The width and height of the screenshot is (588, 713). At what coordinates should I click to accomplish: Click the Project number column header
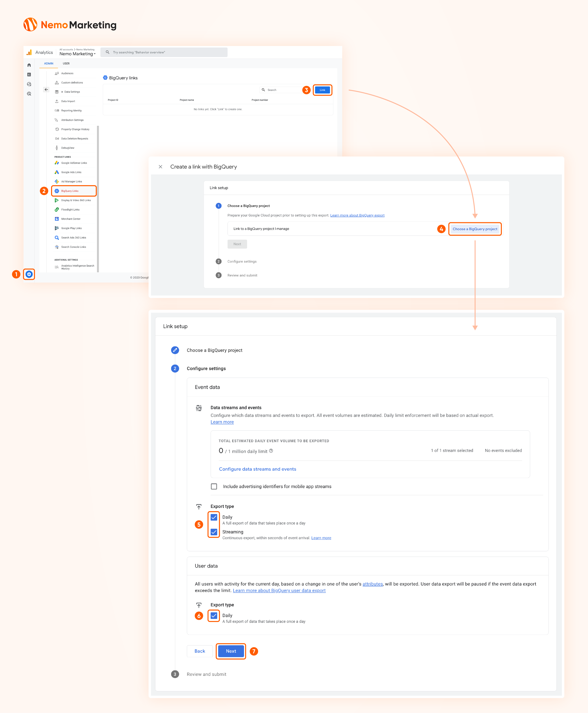(260, 100)
